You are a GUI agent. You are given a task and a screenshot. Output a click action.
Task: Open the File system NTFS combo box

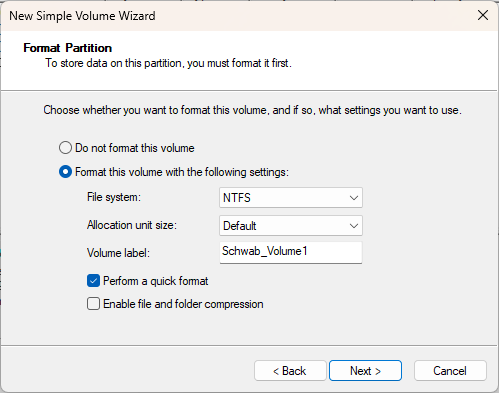click(291, 198)
